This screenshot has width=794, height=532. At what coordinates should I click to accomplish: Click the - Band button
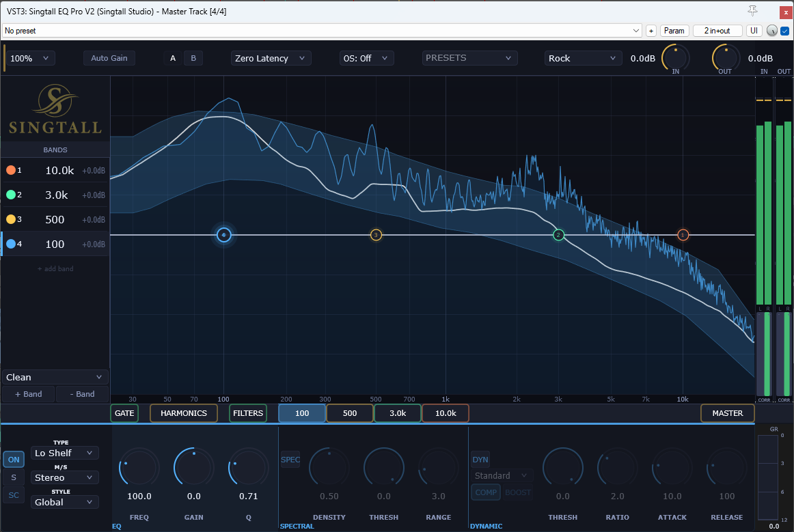pos(82,394)
